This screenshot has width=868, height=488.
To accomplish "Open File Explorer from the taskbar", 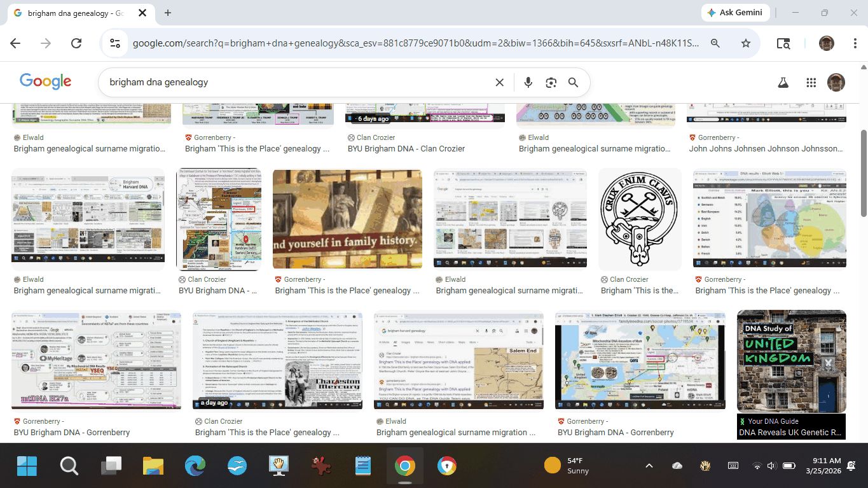I will (153, 466).
